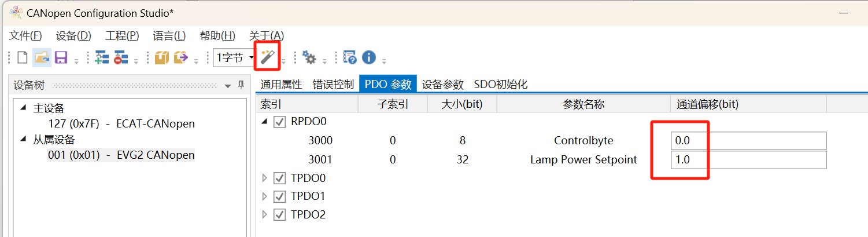Add a device with green plus icon
This screenshot has height=237, width=868.
point(102,57)
